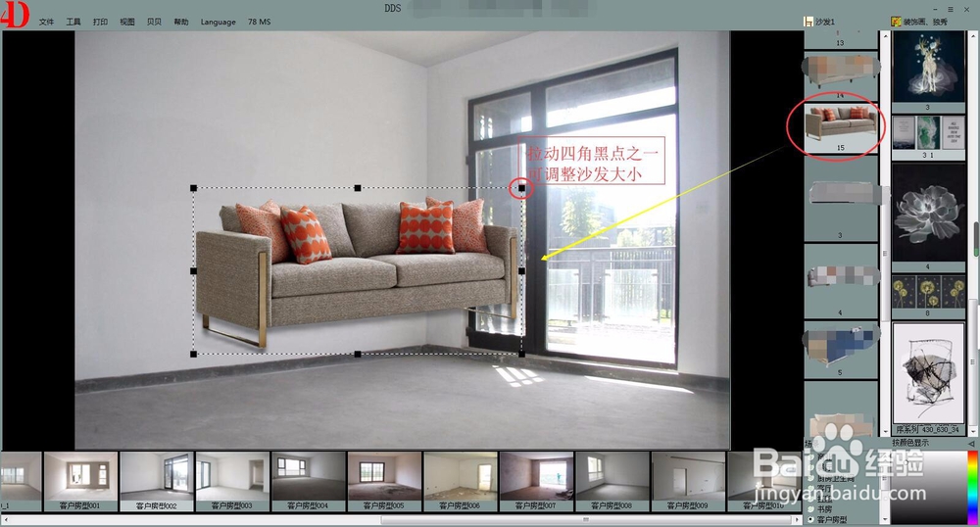The image size is (980, 527).
Task: Select the placed sofa in the room canvas
Action: (x=357, y=271)
